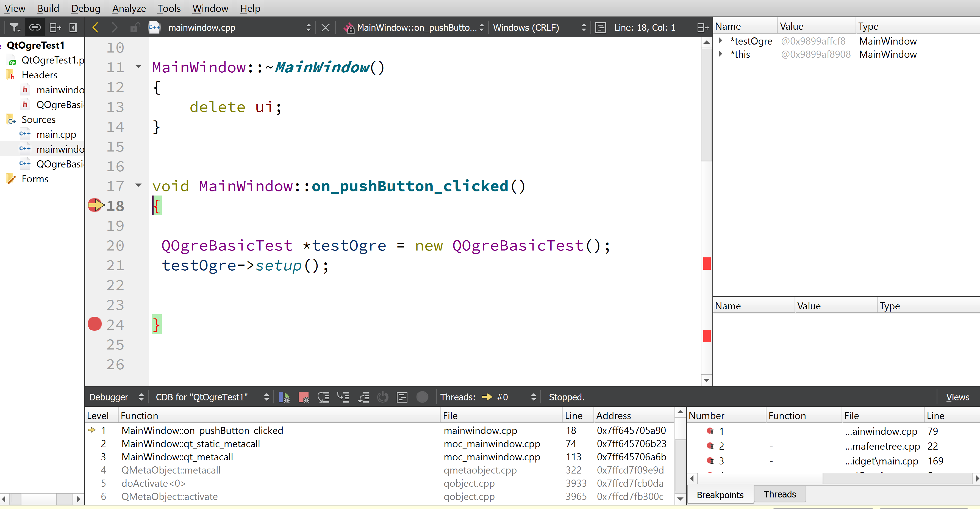Image resolution: width=980 pixels, height=509 pixels.
Task: Toggle the breakpoint on line 24
Action: 94,324
